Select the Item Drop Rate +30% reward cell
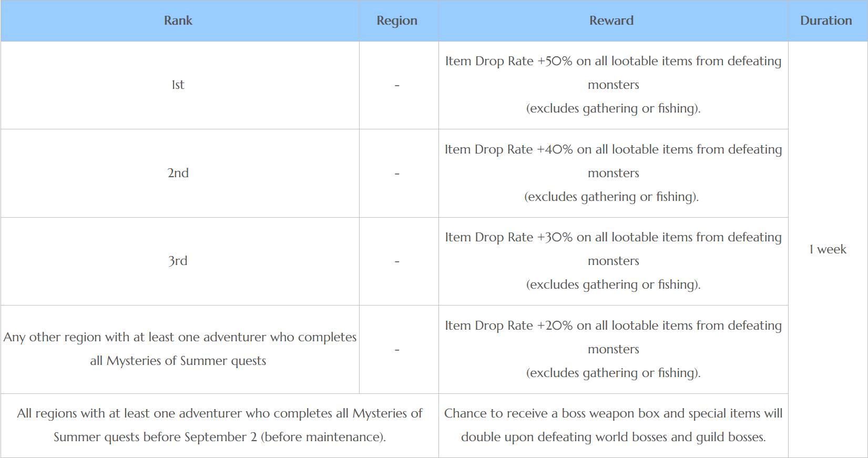Viewport: 868px width, 458px height. (x=613, y=261)
